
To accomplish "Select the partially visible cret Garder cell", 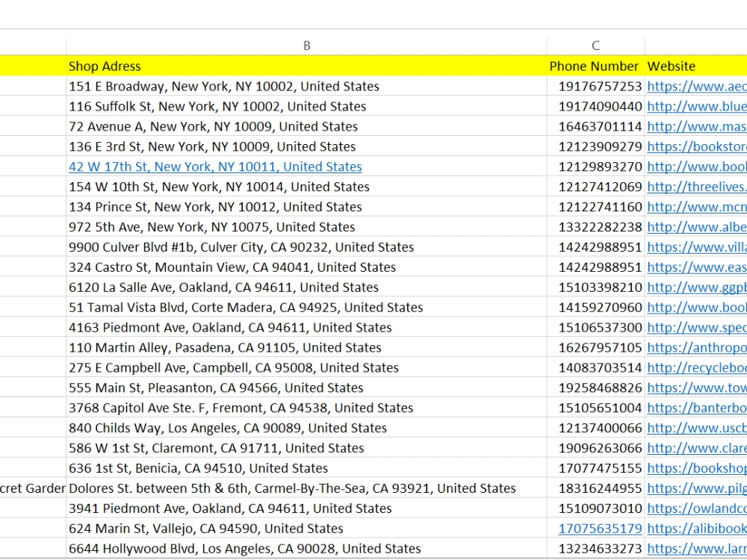I will click(x=33, y=488).
